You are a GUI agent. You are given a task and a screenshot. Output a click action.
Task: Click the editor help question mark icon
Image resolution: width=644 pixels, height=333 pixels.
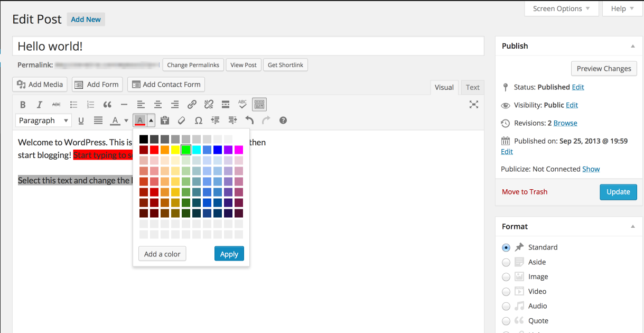[x=283, y=121]
